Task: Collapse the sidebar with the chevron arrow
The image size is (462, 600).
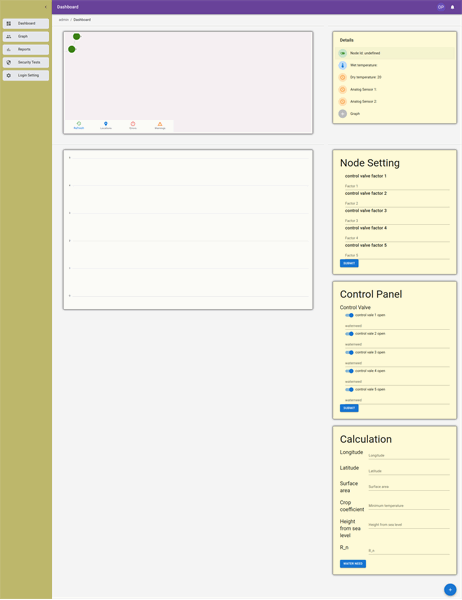Action: [46, 7]
